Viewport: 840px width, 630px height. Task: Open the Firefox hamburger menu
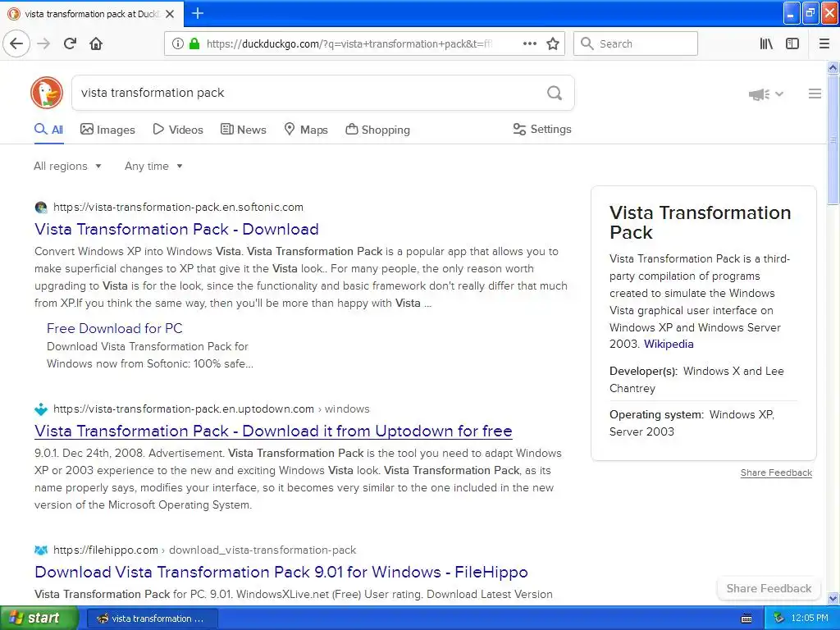[x=824, y=43]
